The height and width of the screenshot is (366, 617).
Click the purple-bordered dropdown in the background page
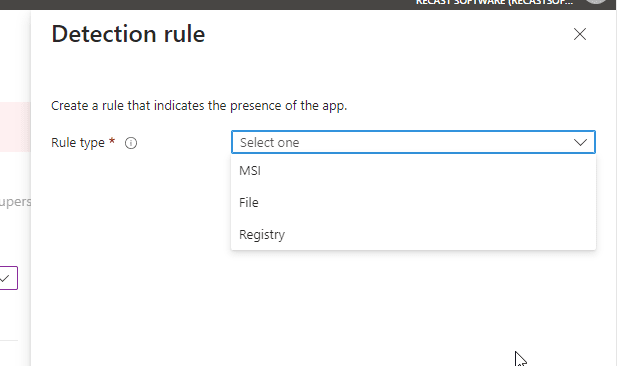(x=9, y=278)
